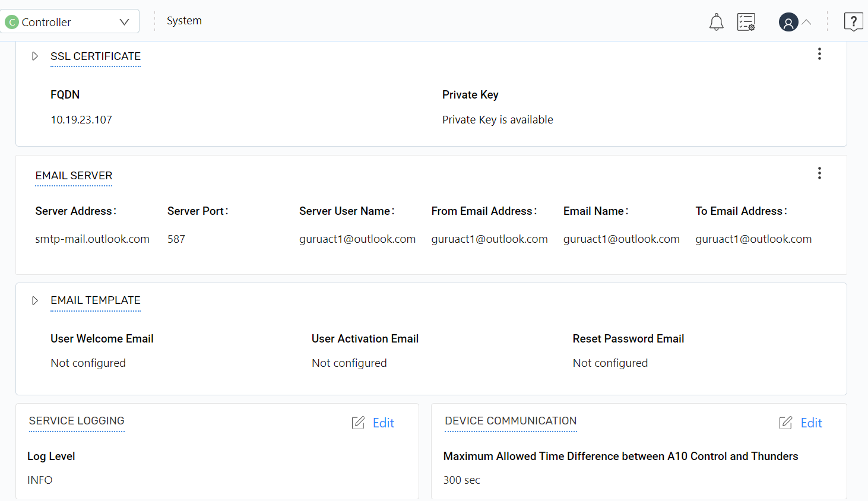Click the Device Communication edit pencil icon
The height and width of the screenshot is (501, 868).
pos(785,423)
